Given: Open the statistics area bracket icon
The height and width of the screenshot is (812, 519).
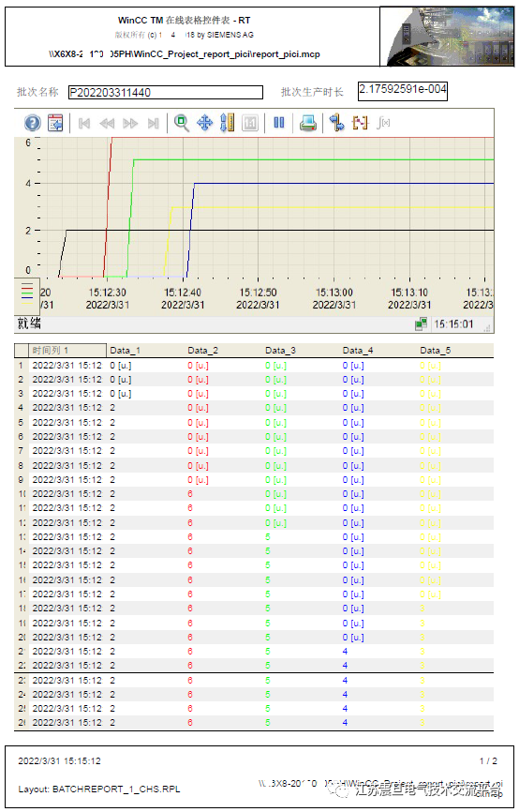Looking at the screenshot, I should [360, 123].
